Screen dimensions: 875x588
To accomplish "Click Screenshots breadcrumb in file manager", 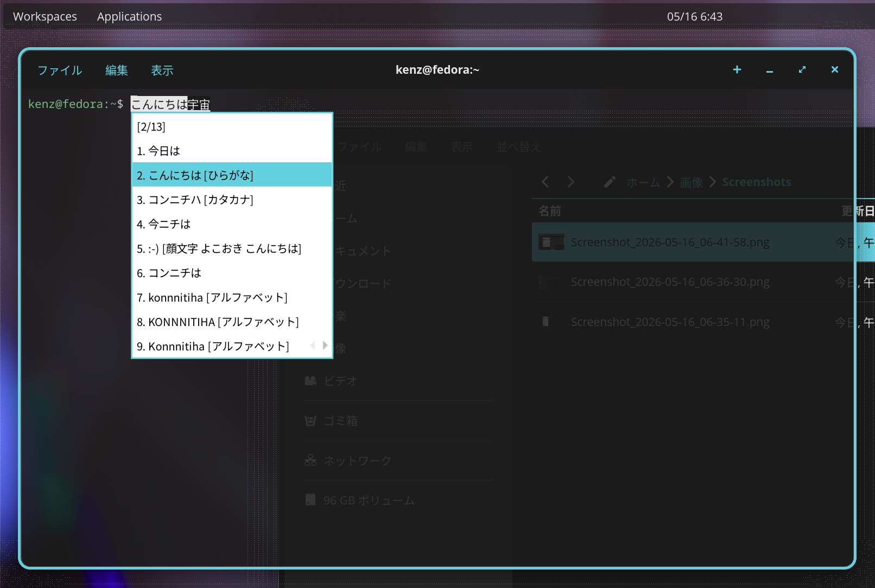I will coord(757,182).
